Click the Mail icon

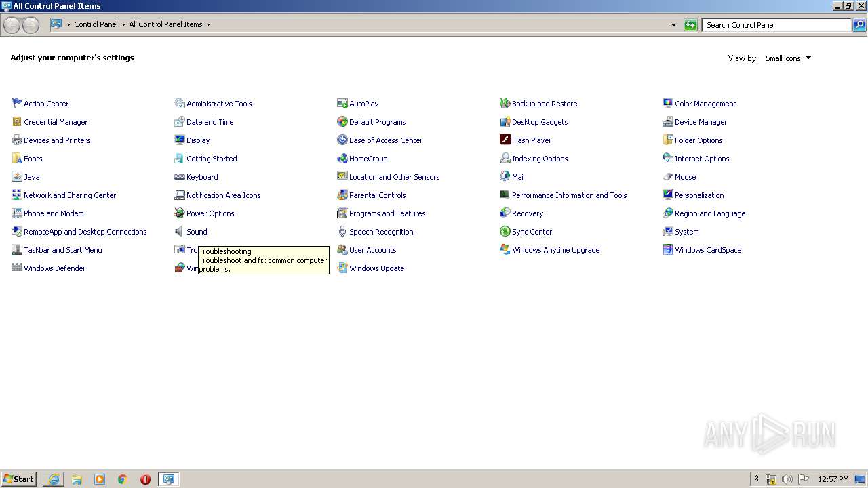pos(505,177)
